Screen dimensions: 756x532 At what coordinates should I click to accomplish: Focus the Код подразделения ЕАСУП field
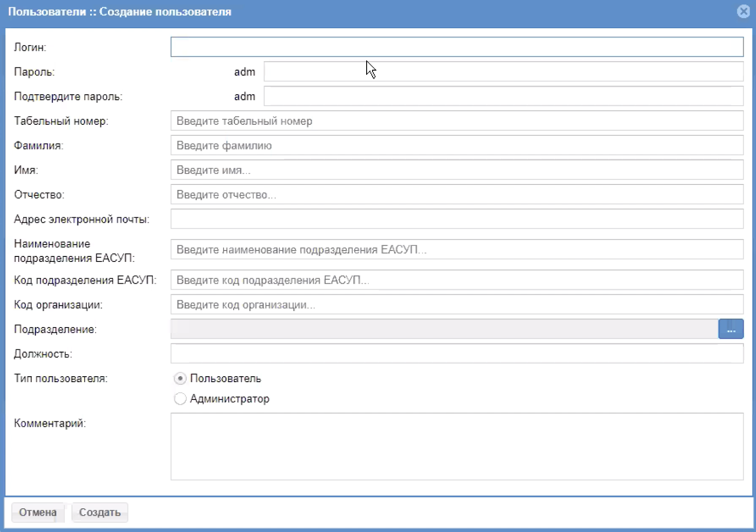457,280
